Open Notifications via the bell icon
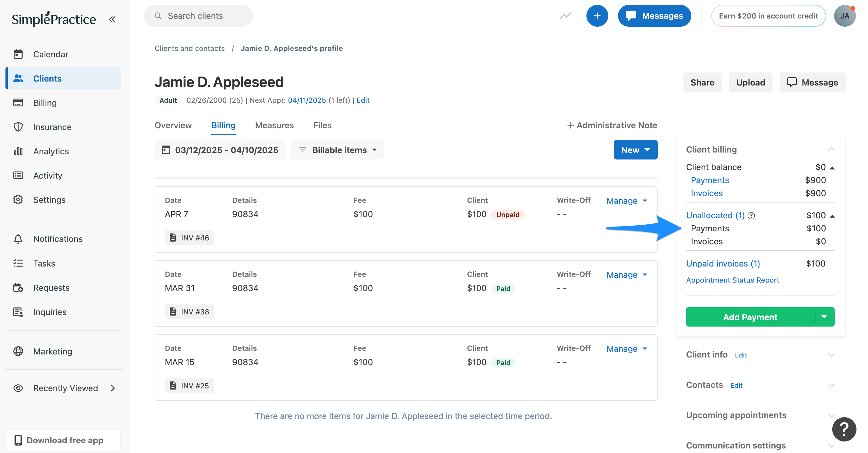Image resolution: width=868 pixels, height=453 pixels. [18, 239]
